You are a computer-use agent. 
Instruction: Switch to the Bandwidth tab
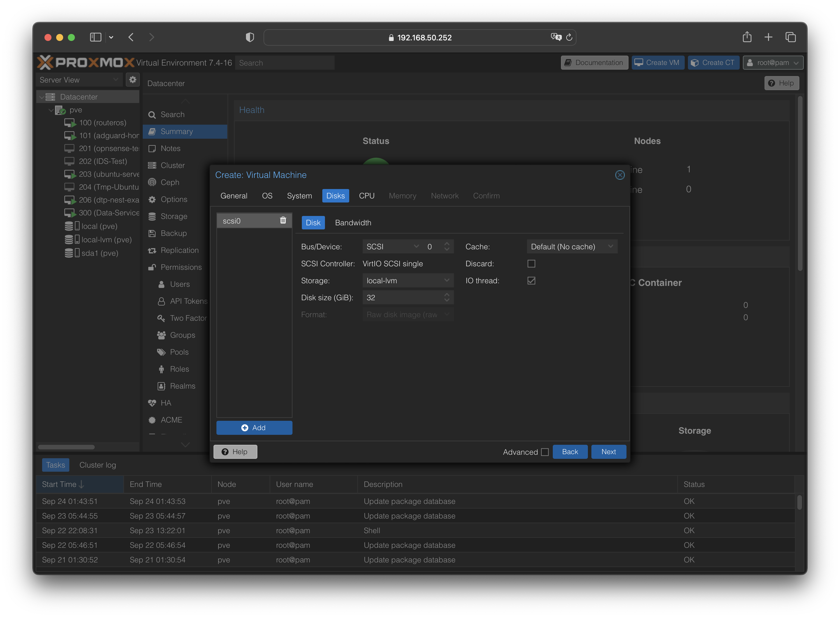coord(353,223)
